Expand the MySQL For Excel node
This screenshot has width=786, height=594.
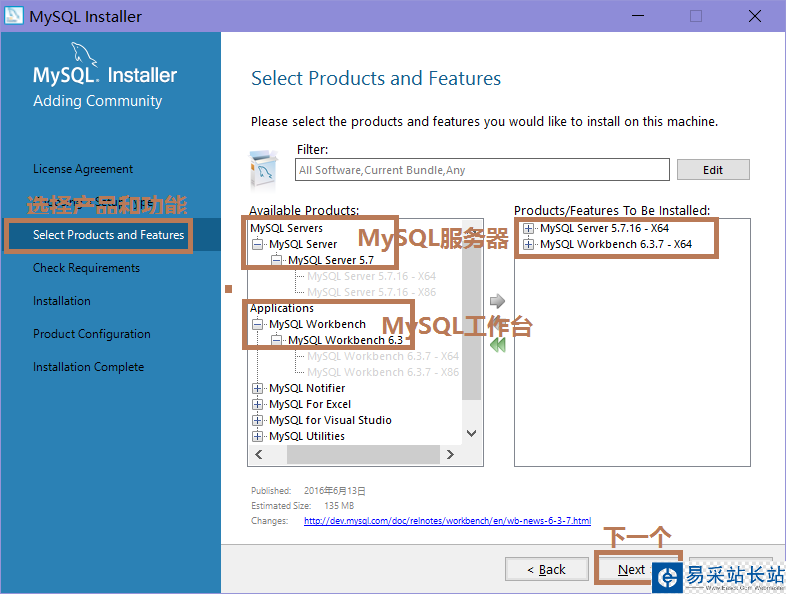(257, 405)
